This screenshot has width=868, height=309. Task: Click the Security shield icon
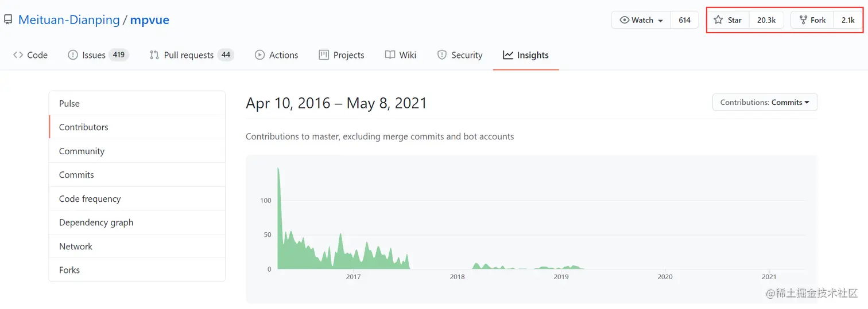[442, 55]
